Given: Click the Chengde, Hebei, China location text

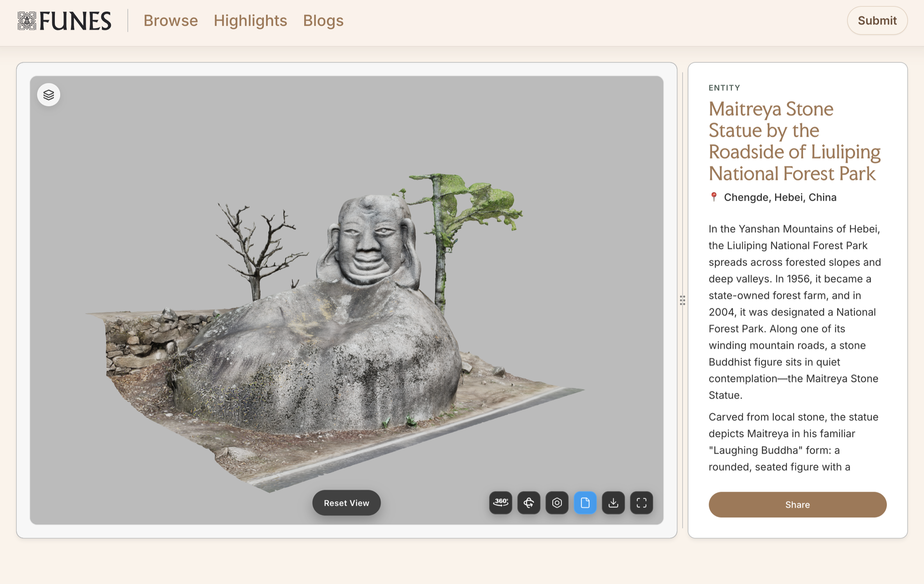Looking at the screenshot, I should coord(780,197).
